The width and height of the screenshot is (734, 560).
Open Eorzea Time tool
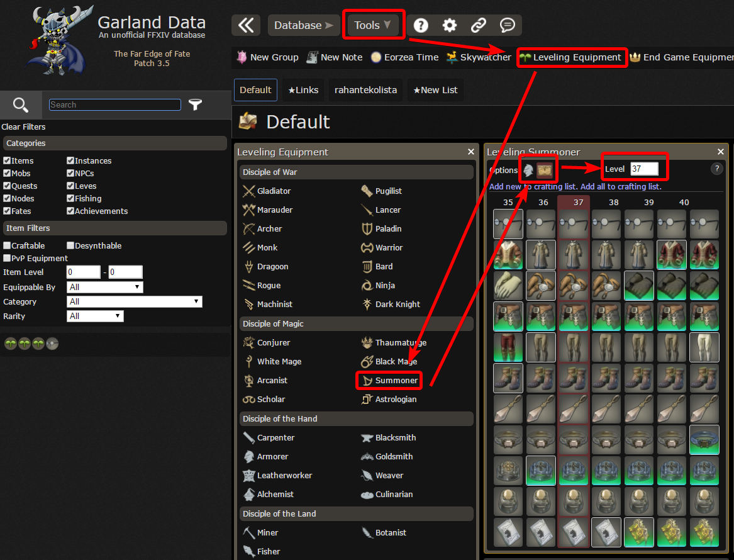point(404,57)
